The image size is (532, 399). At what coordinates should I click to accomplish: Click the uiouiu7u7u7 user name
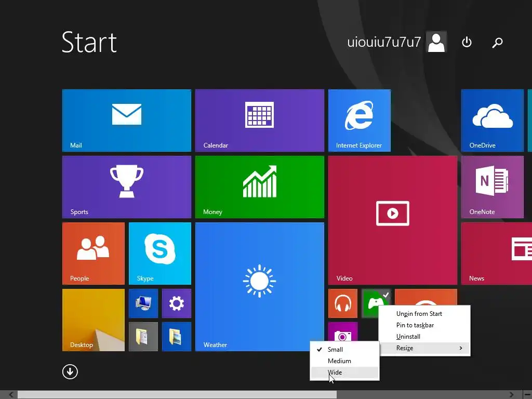point(384,42)
